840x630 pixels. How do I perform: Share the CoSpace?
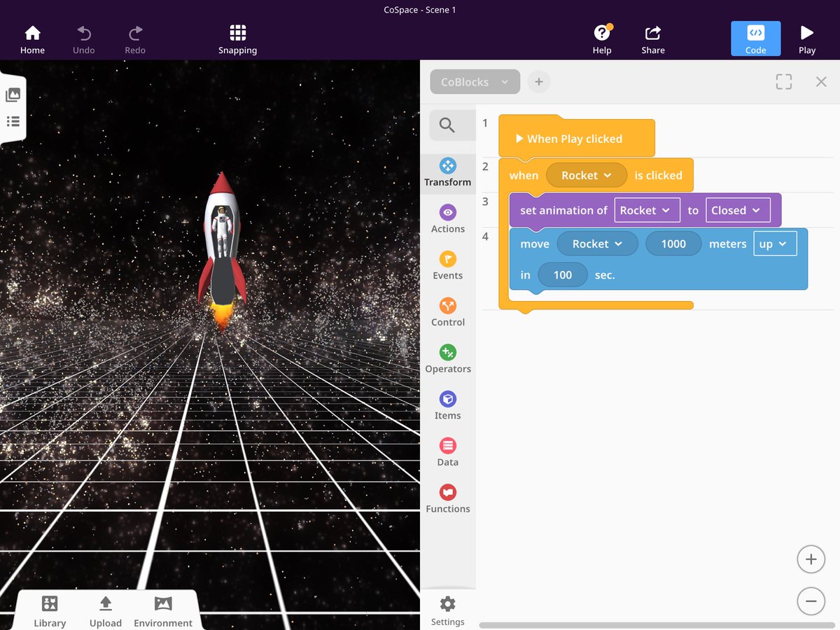tap(653, 40)
